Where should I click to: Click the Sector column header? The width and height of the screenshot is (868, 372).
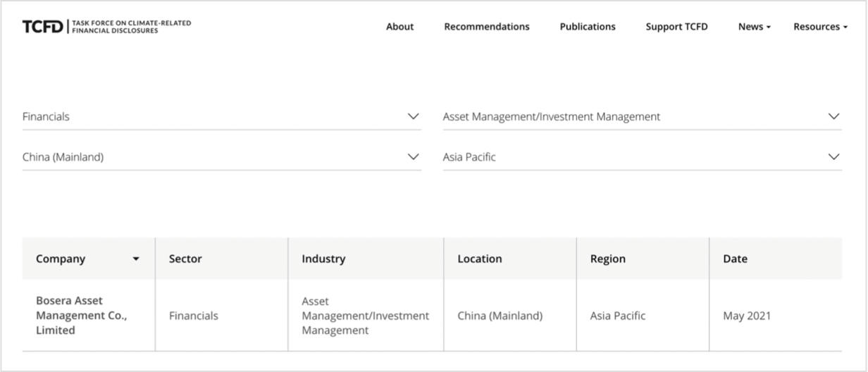tap(221, 259)
